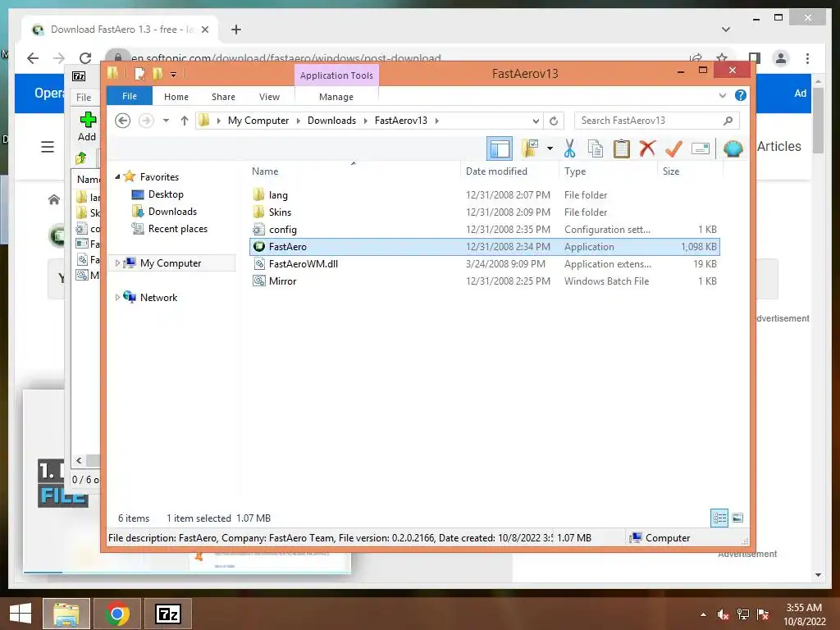Open folder options toolbar icon
Screen dimensions: 840x630
click(529, 148)
